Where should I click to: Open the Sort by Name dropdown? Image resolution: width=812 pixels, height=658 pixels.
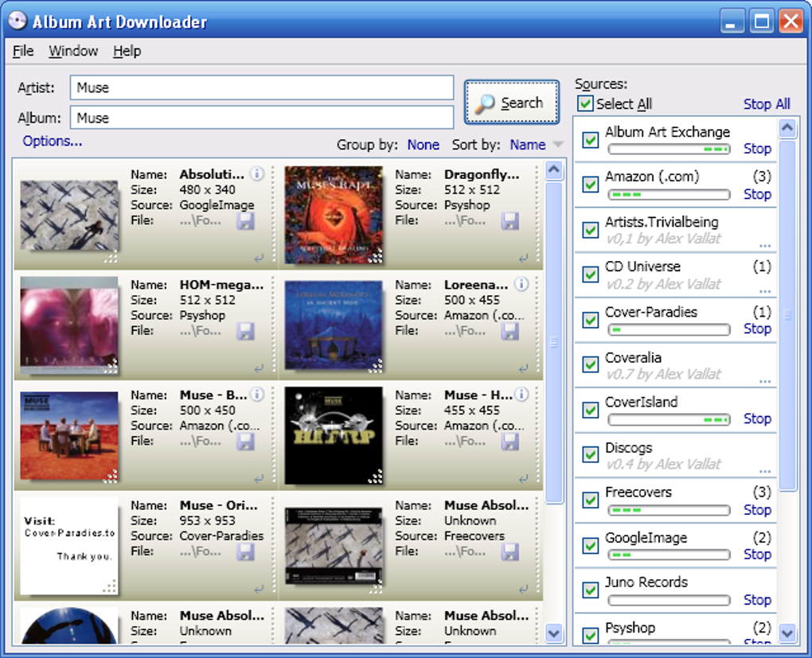tap(528, 145)
